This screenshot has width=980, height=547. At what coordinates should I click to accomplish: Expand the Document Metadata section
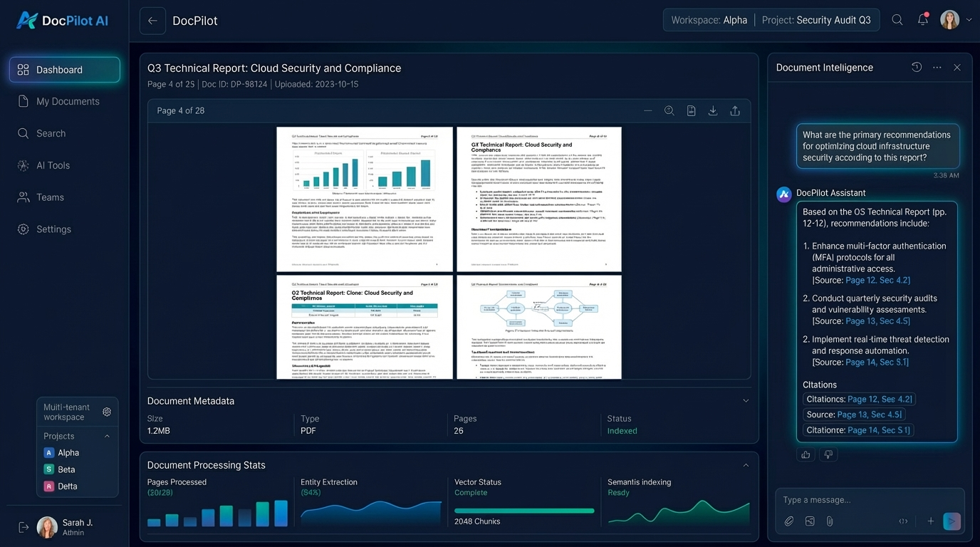(746, 400)
